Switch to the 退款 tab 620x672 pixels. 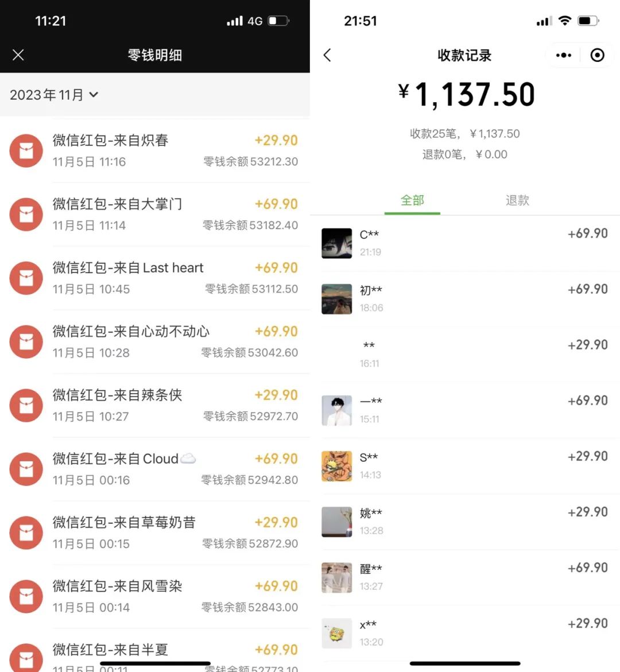(x=517, y=200)
